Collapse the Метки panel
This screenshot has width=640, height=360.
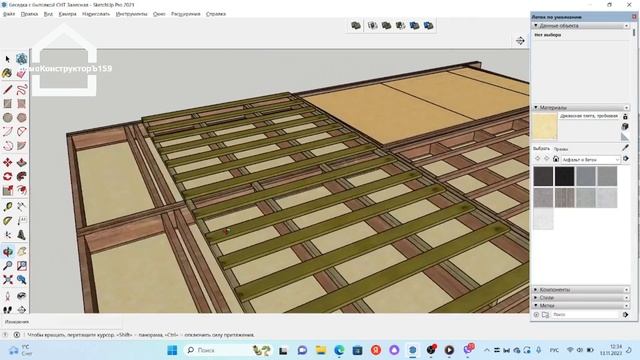pyautogui.click(x=581, y=305)
